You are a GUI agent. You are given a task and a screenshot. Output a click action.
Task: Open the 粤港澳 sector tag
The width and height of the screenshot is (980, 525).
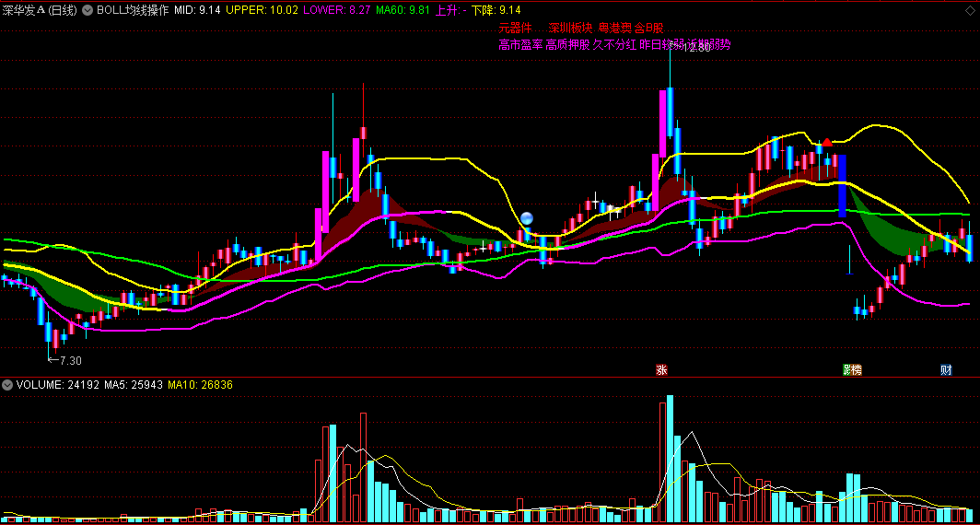[615, 29]
